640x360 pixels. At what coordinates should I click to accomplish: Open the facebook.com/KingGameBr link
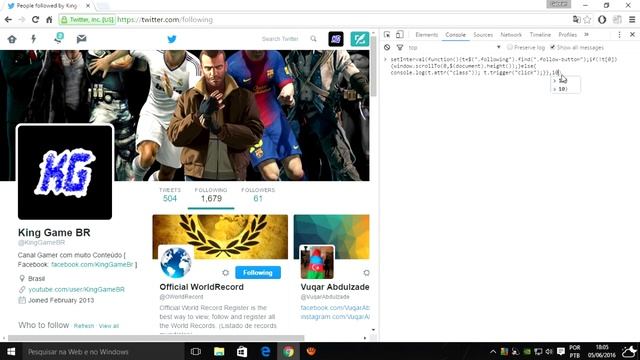click(92, 264)
